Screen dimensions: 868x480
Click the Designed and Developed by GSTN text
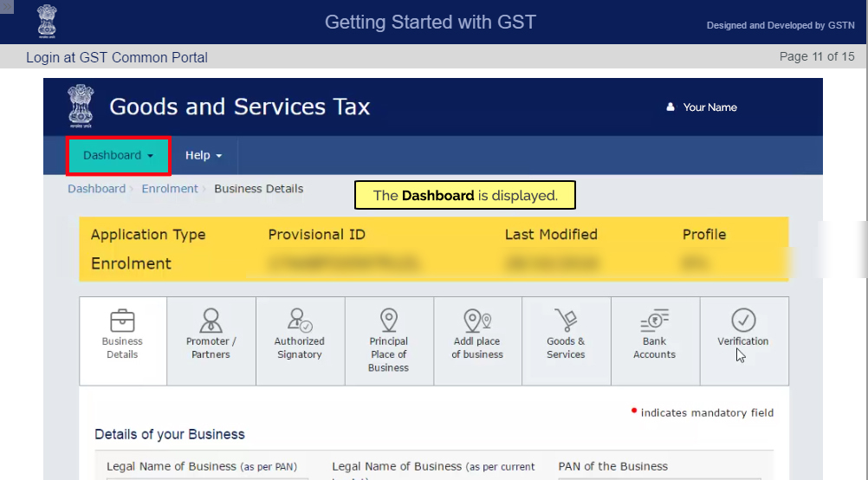(x=781, y=25)
